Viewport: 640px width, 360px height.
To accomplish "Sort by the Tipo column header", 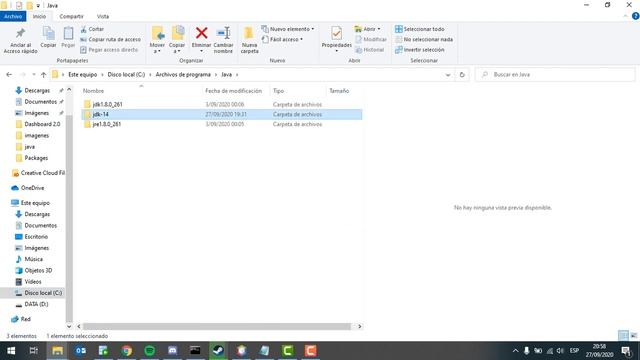I will coord(278,91).
